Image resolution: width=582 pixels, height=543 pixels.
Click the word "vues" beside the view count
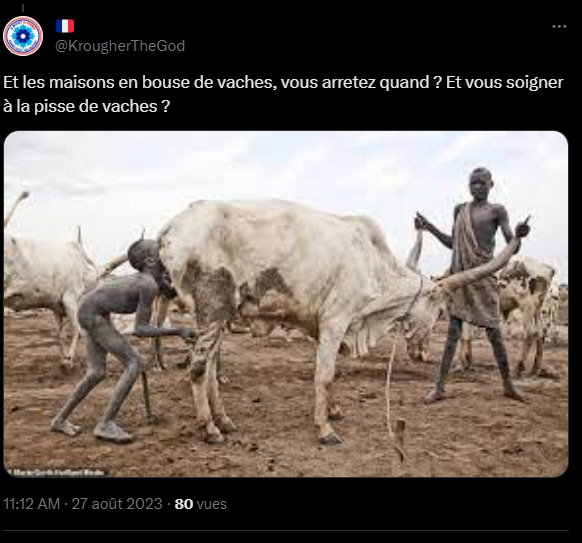pos(212,504)
